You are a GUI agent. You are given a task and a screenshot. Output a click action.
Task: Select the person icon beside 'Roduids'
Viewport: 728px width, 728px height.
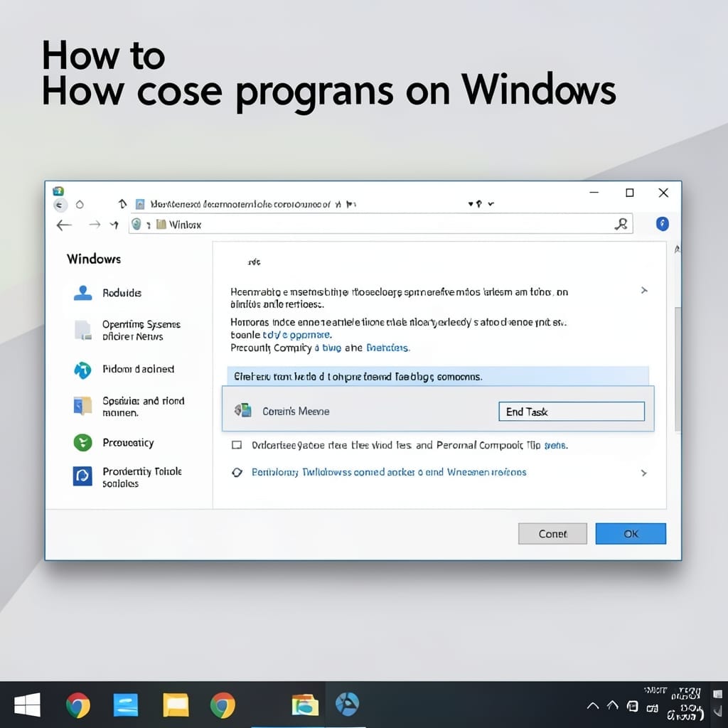pos(82,293)
